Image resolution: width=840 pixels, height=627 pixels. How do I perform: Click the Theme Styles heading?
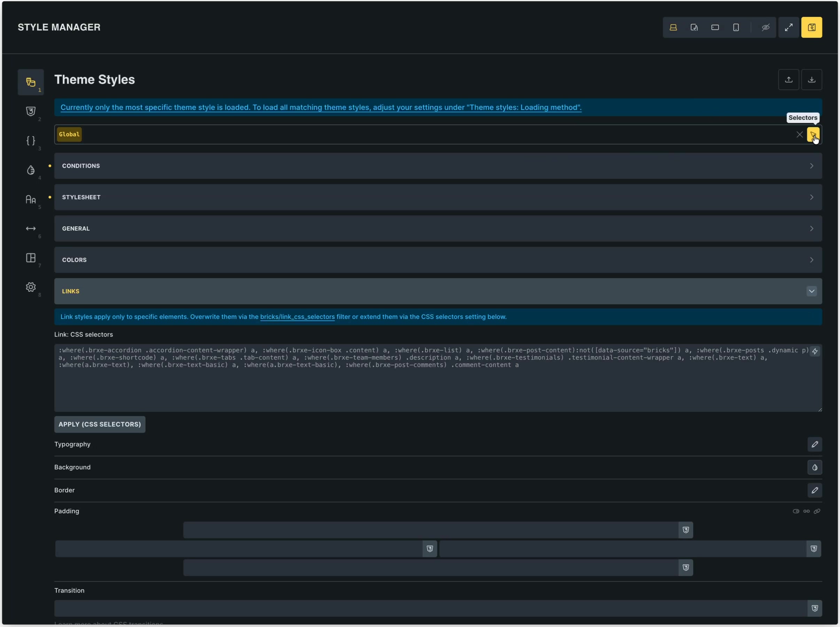click(94, 80)
